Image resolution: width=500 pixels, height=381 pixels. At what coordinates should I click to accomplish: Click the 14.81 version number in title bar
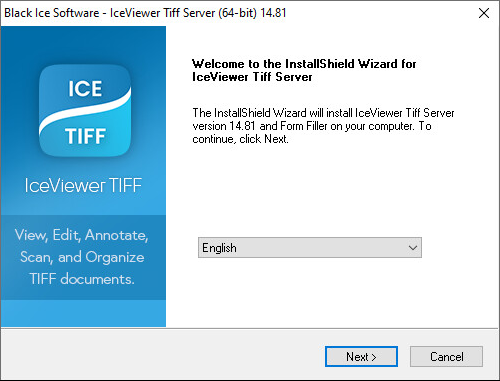(x=273, y=13)
